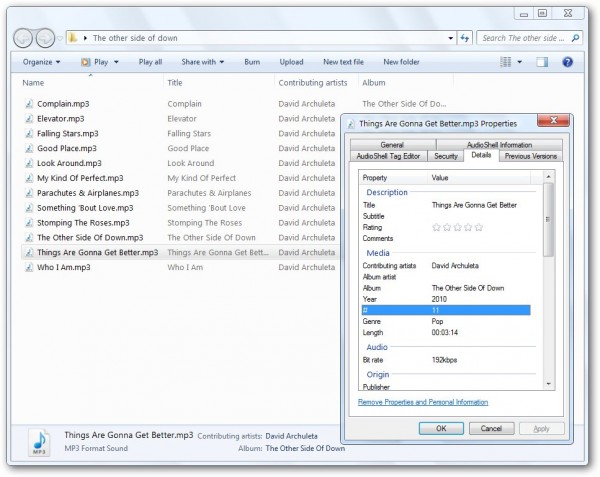Click the Apply button
Image resolution: width=600 pixels, height=477 pixels.
541,428
